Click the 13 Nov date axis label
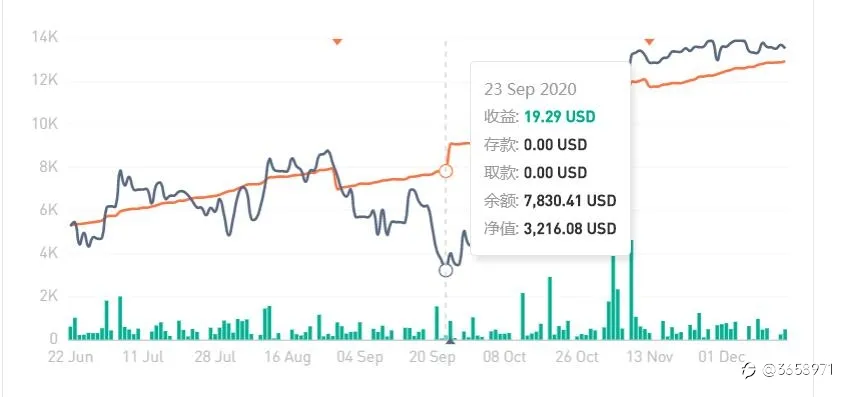Screen dimensions: 841x397 point(649,357)
